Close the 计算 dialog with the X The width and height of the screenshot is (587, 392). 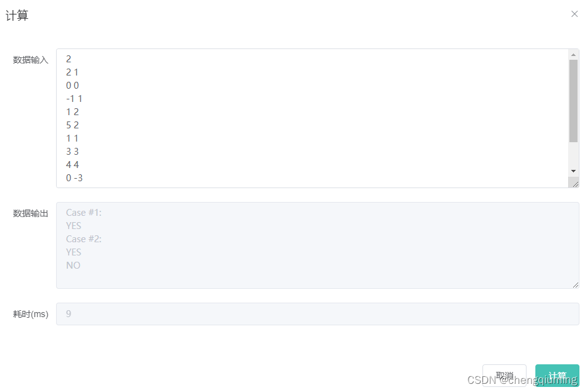(574, 14)
